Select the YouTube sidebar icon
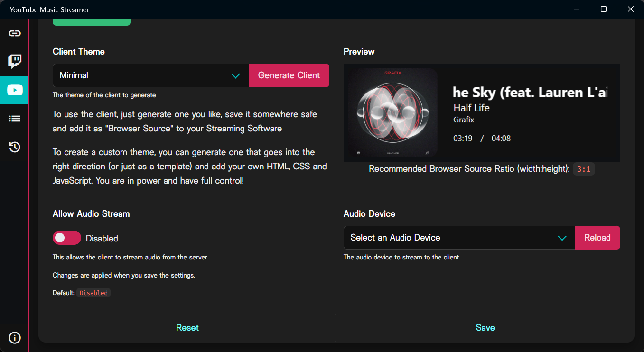Screen dimensions: 644x352 click(x=15, y=90)
